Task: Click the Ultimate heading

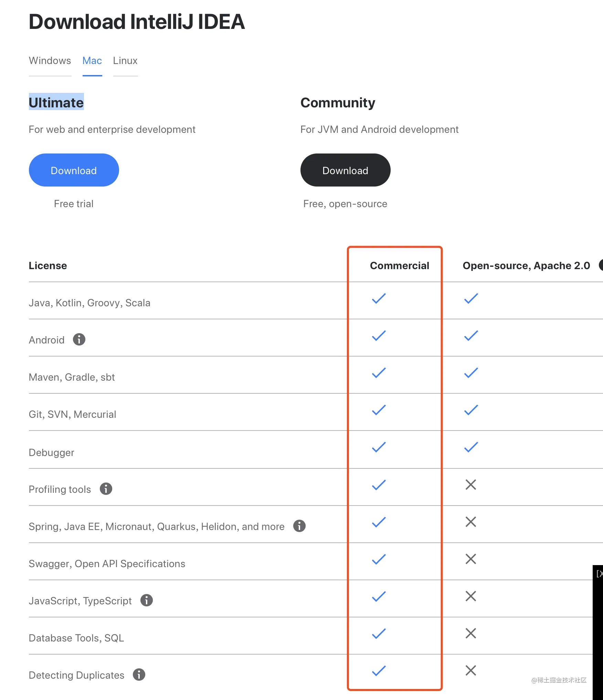Action: coord(56,102)
